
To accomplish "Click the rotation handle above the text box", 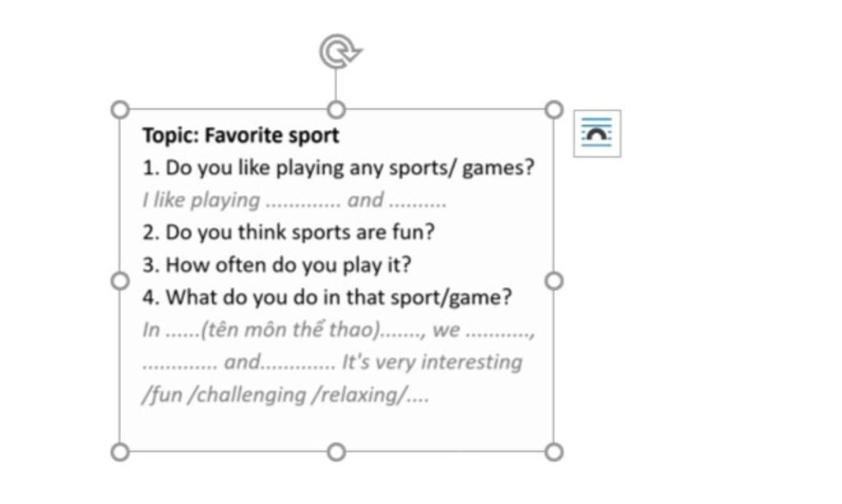I will coord(340,52).
